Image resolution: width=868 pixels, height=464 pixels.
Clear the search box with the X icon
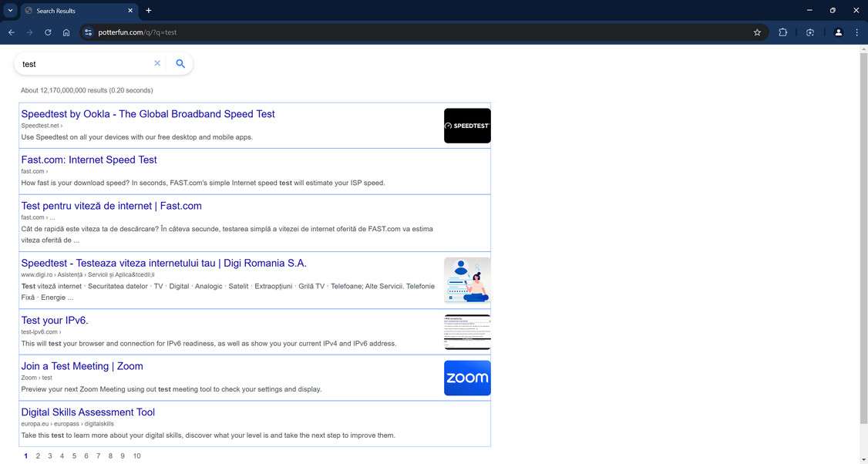(157, 63)
